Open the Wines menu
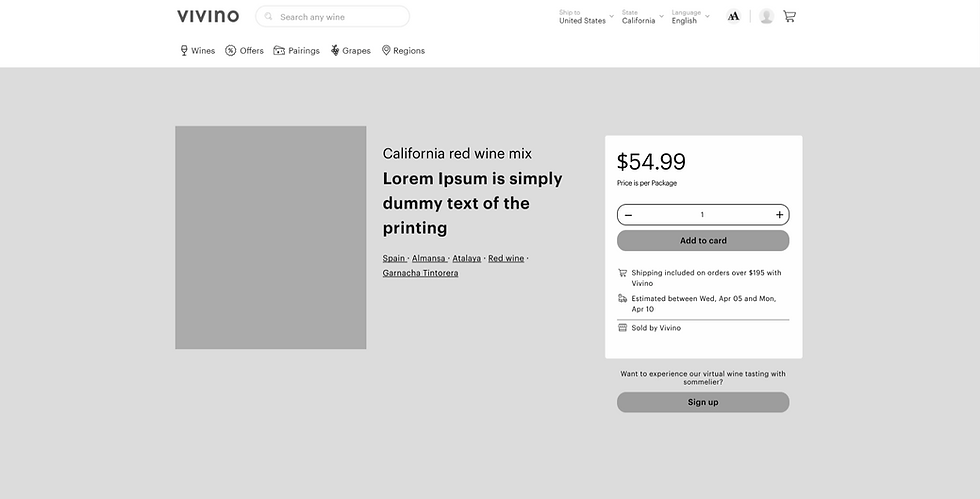 point(198,51)
